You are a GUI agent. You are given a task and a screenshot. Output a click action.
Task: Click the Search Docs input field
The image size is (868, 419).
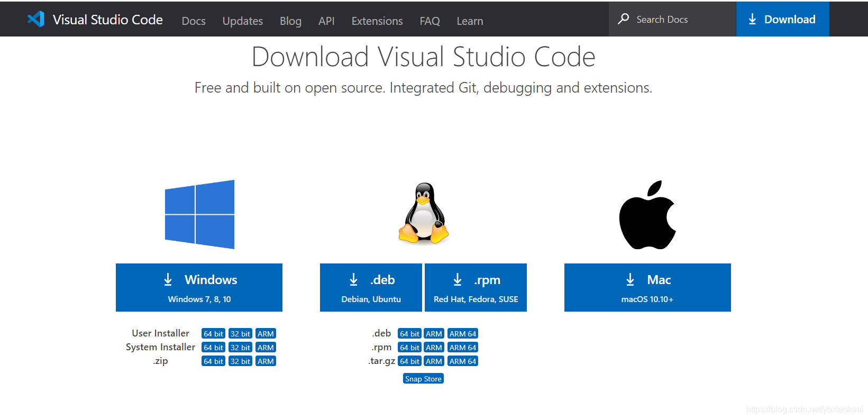672,19
